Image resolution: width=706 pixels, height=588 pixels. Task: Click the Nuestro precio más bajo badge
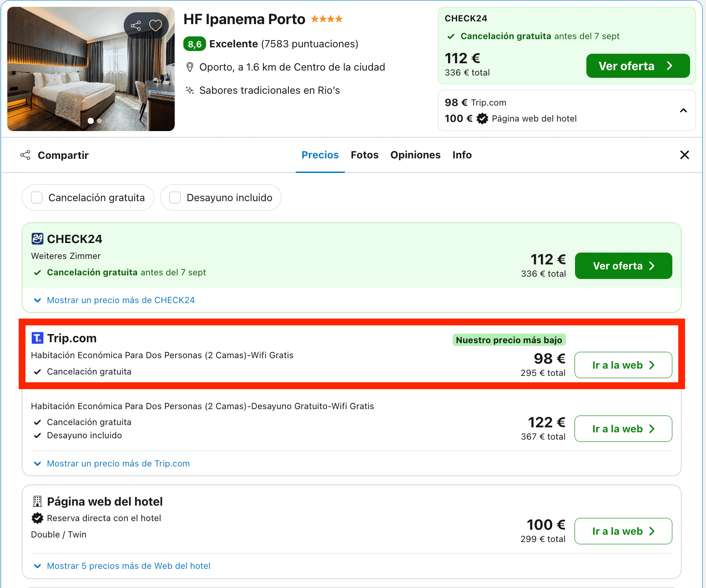point(509,340)
